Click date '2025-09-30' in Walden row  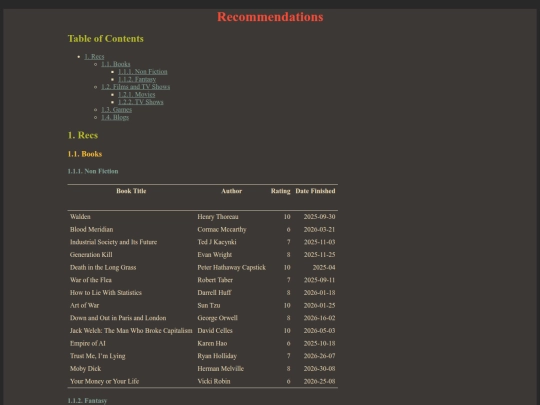coord(319,217)
